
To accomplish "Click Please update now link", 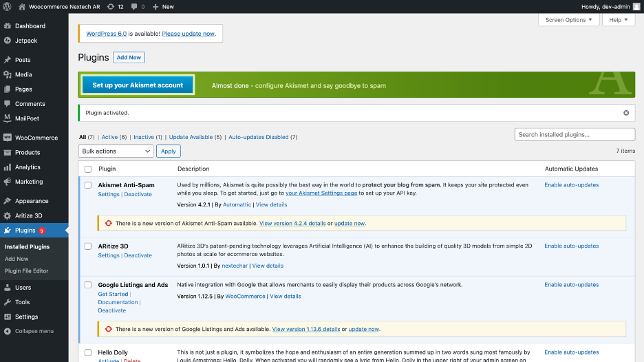I will point(188,34).
